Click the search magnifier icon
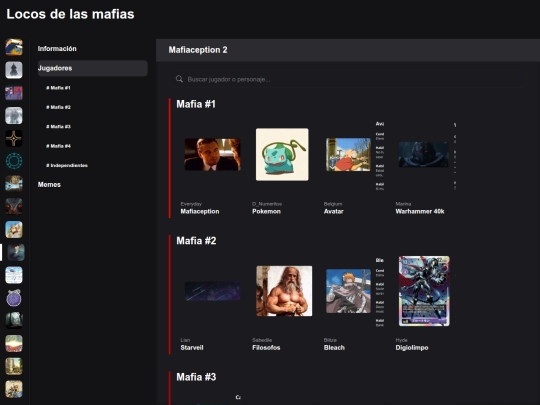This screenshot has width=540, height=405. [179, 79]
